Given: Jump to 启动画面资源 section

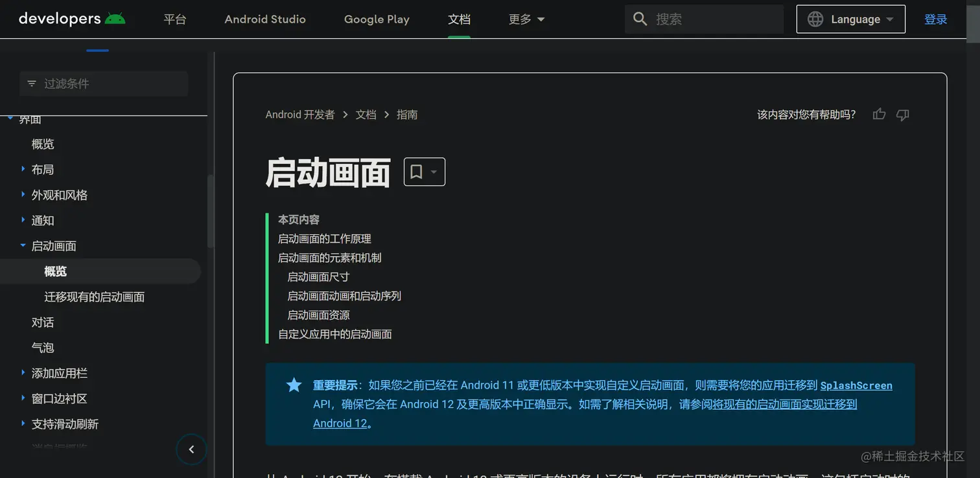Looking at the screenshot, I should (318, 315).
